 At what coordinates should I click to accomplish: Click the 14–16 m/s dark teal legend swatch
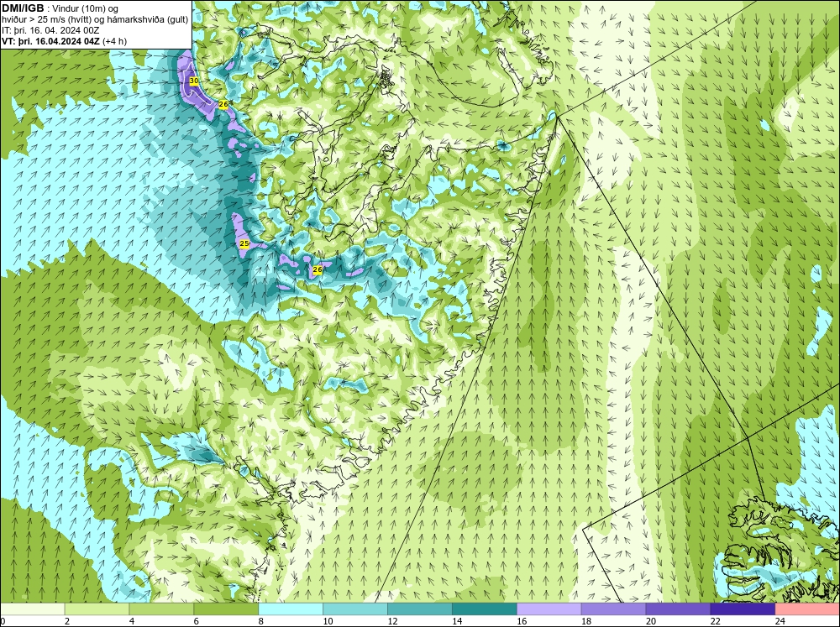click(x=485, y=609)
